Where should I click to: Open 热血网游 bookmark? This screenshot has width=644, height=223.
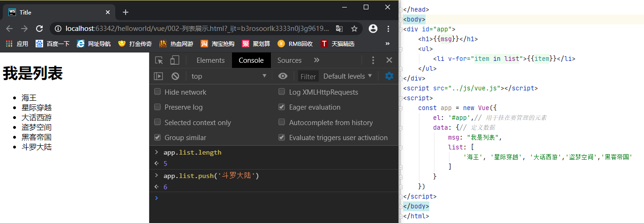(176, 44)
